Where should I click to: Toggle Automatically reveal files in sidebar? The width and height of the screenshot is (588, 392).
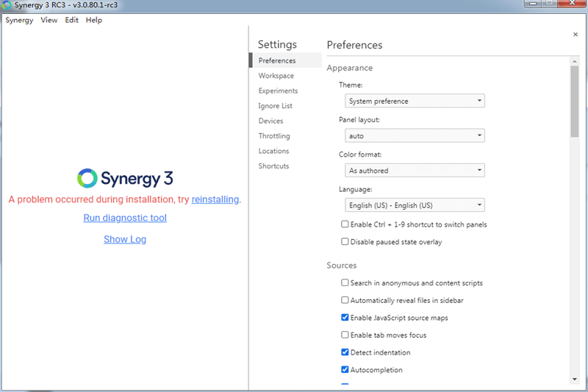click(x=345, y=300)
